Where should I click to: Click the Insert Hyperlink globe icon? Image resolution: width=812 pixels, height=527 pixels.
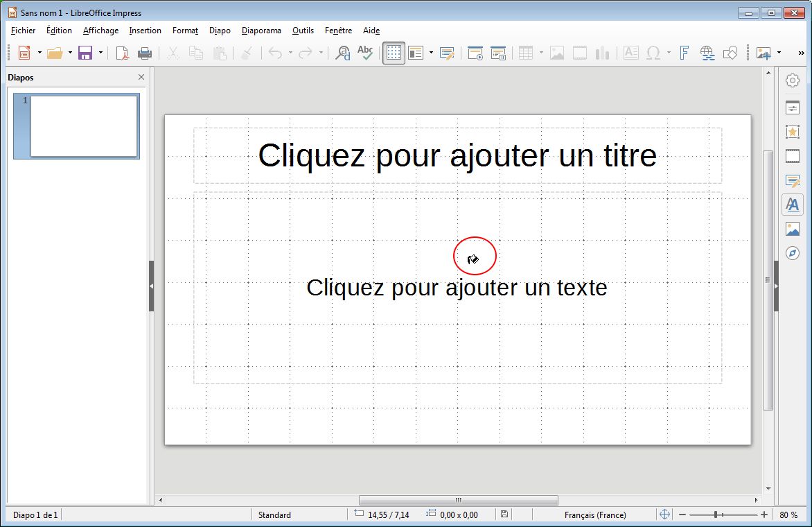click(x=707, y=53)
